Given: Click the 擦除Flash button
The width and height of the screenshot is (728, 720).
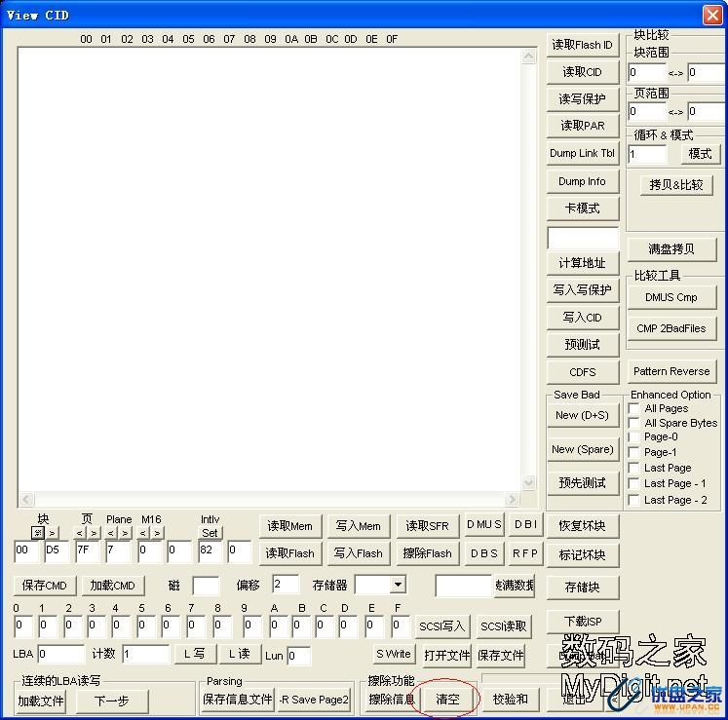Looking at the screenshot, I should [428, 553].
